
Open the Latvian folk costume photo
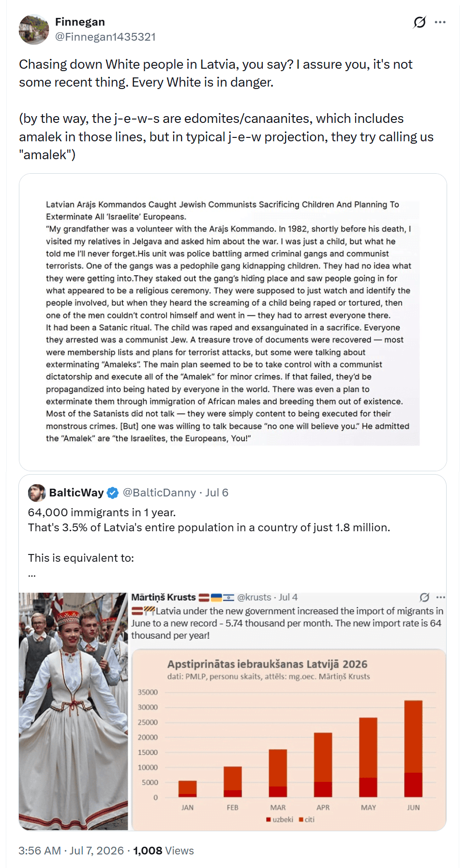coord(74,711)
